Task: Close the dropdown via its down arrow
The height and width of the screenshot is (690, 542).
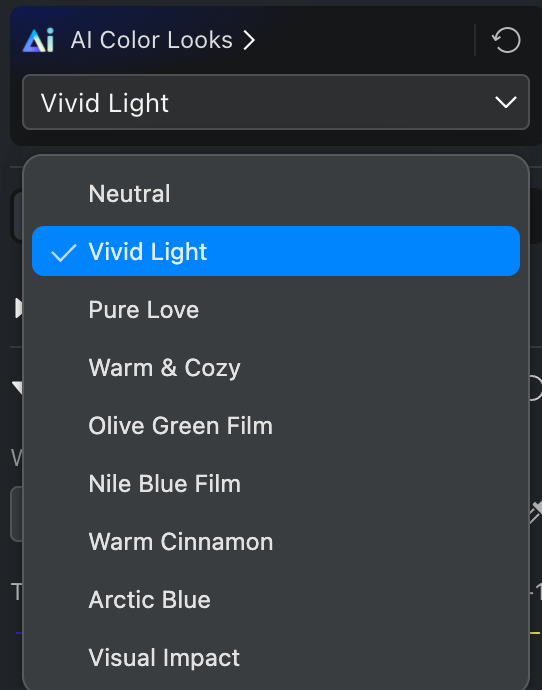Action: click(x=505, y=102)
